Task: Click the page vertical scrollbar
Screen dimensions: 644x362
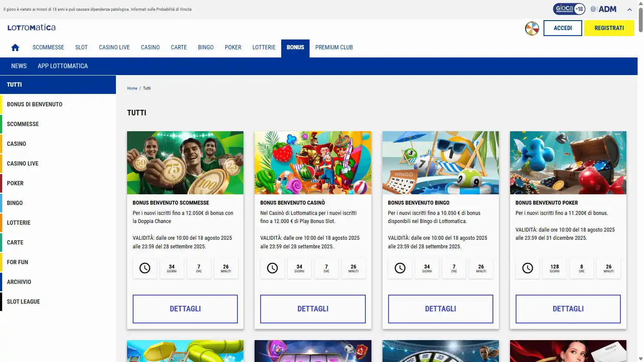Action: click(641, 19)
